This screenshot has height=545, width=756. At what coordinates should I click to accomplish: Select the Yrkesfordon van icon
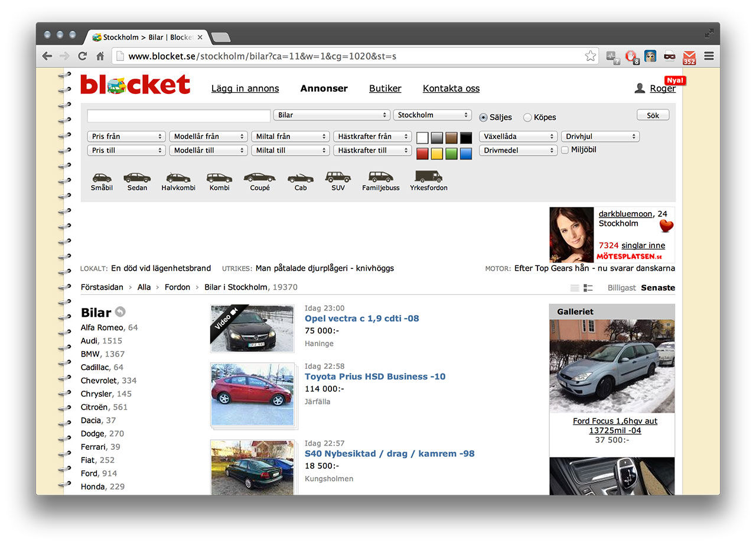point(429,176)
